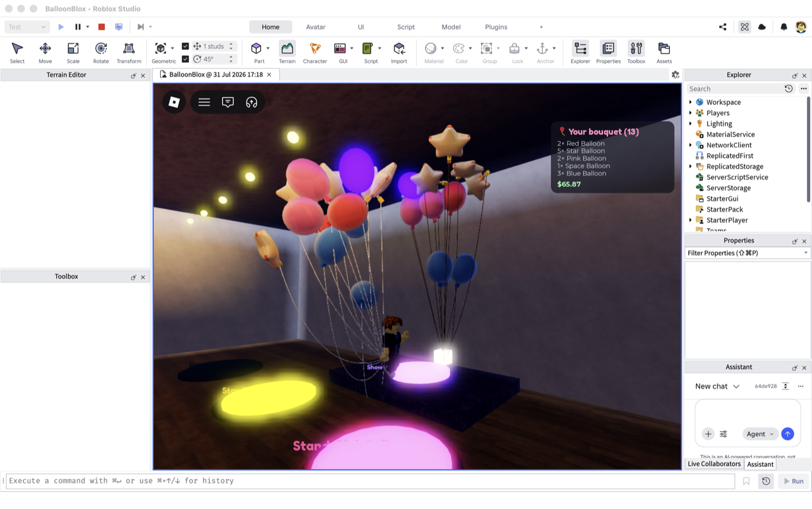Screen dimensions: 812x509
Task: Add attachment with plus in Assistant
Action: (708, 434)
